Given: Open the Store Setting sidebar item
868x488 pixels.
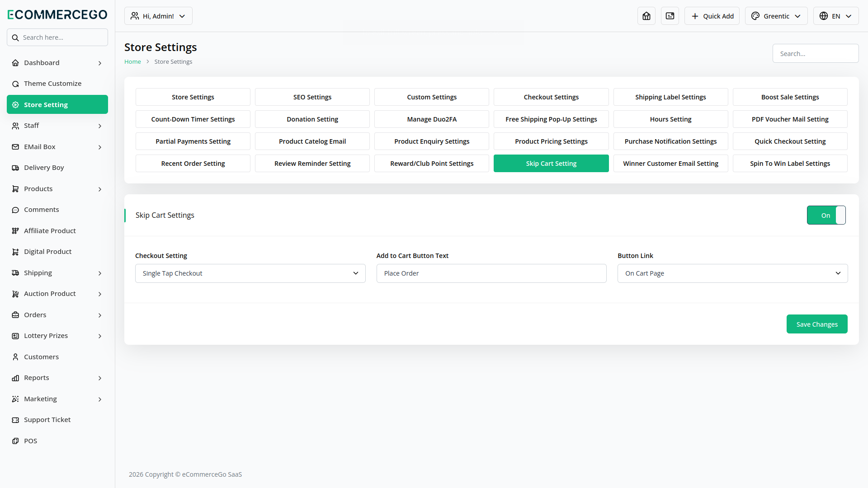Looking at the screenshot, I should point(57,104).
